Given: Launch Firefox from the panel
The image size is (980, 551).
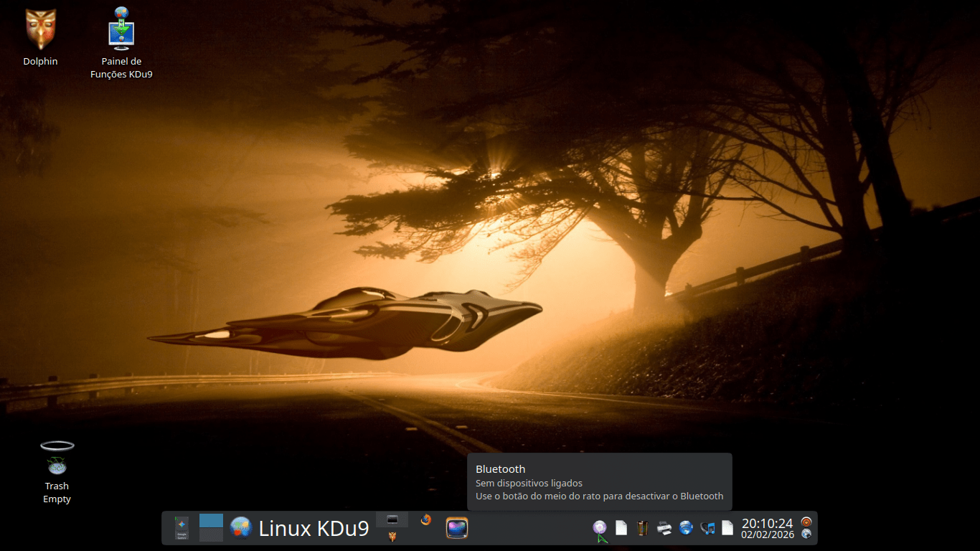Looking at the screenshot, I should (x=426, y=519).
